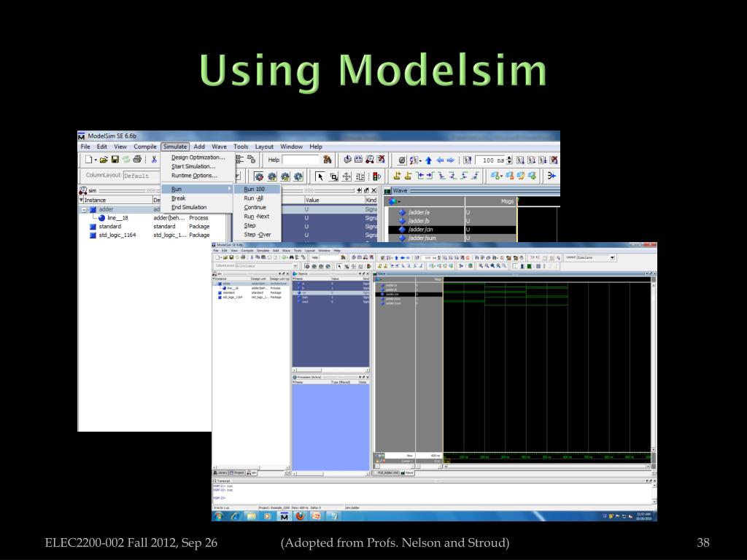Click the Cut scissors icon
The height and width of the screenshot is (560, 747).
tap(154, 160)
